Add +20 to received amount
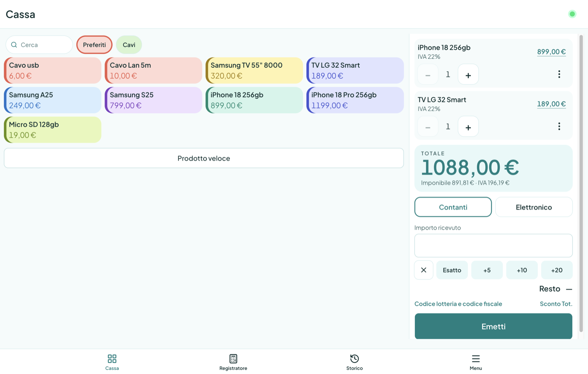Screen dimensions: 588x374 (557, 270)
